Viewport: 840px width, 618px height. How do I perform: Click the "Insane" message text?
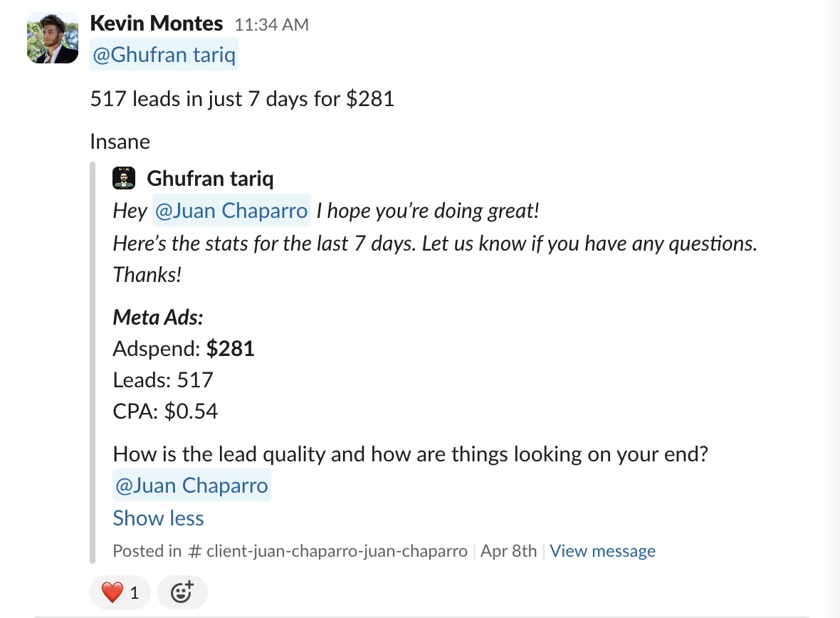click(120, 142)
